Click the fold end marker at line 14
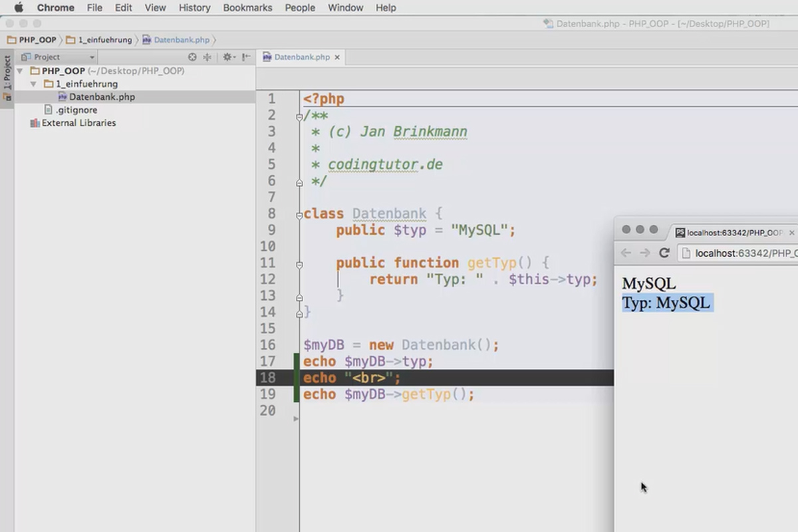The image size is (798, 532). pos(299,313)
